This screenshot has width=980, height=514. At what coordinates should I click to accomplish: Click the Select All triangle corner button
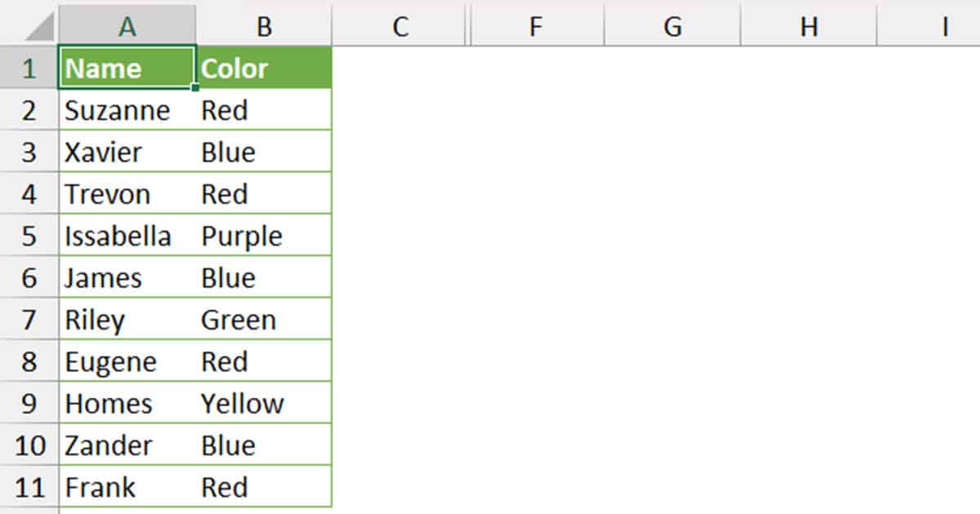click(x=29, y=25)
